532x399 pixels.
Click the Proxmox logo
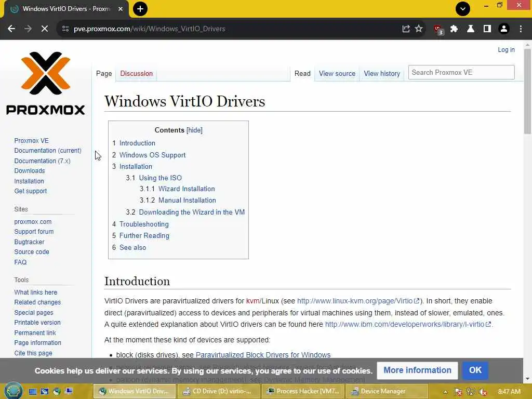tap(46, 83)
